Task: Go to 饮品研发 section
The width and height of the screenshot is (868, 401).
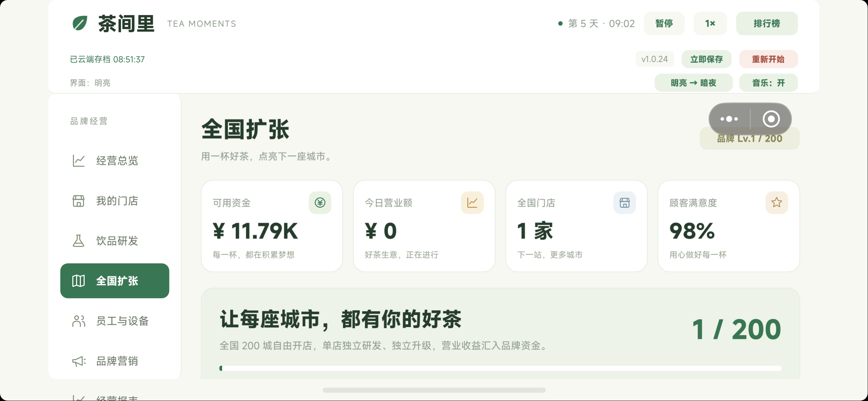Action: click(115, 241)
